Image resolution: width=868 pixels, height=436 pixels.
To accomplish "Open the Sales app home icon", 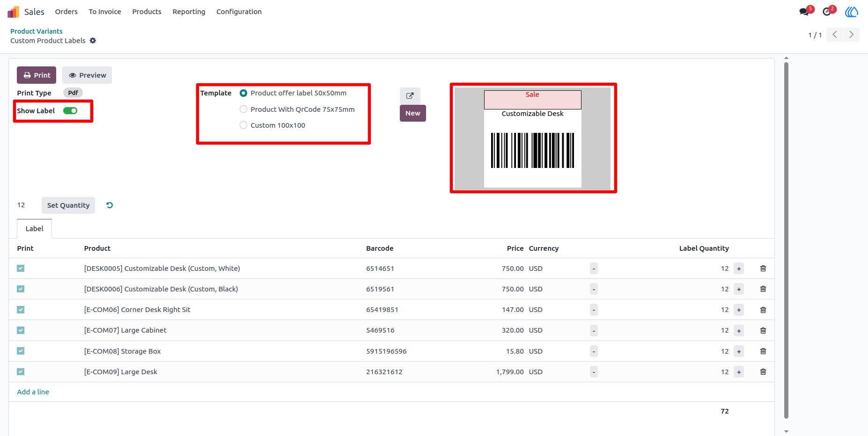I will (13, 12).
